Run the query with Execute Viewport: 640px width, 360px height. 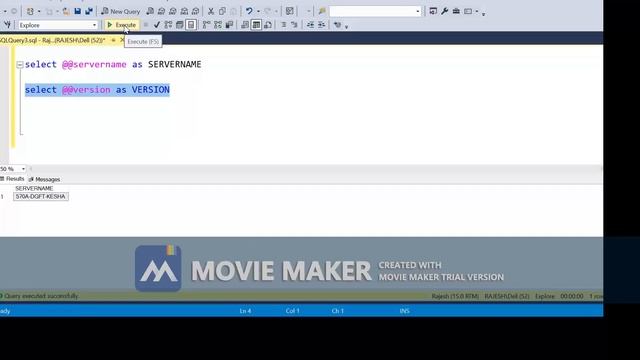click(x=121, y=25)
